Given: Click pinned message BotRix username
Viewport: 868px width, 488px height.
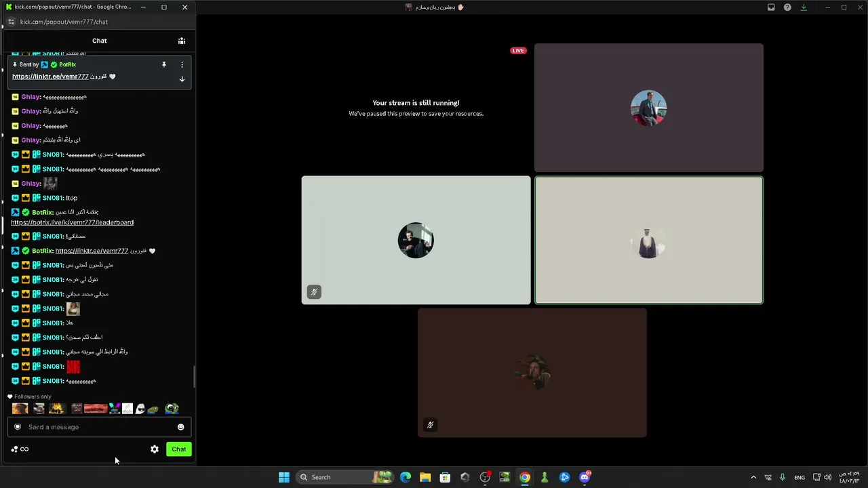Looking at the screenshot, I should click(x=67, y=64).
